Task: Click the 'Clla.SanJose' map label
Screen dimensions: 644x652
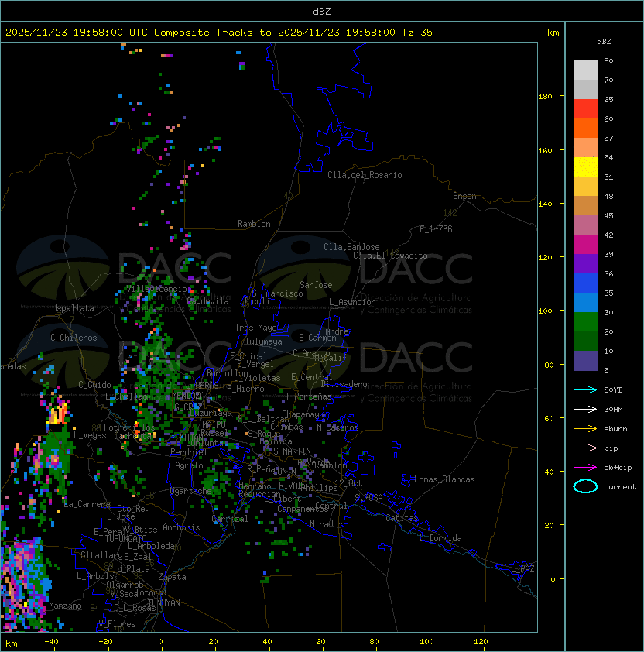Action: pyautogui.click(x=351, y=247)
